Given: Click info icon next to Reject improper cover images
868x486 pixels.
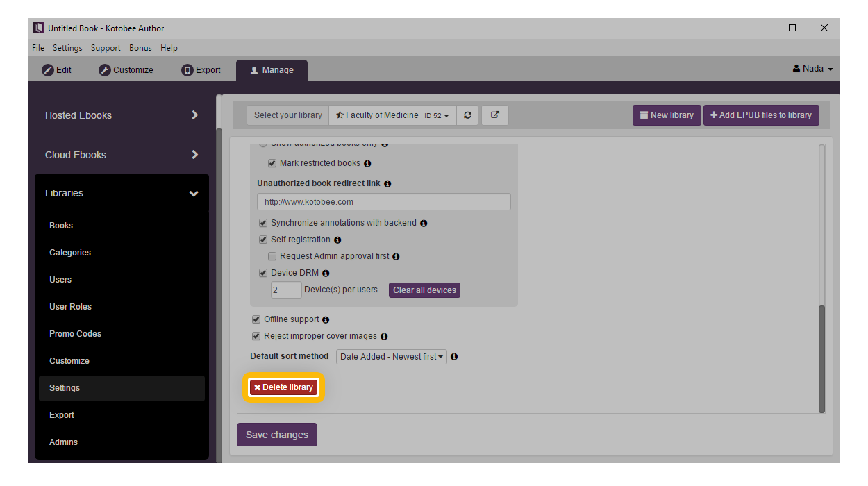Looking at the screenshot, I should click(x=384, y=337).
